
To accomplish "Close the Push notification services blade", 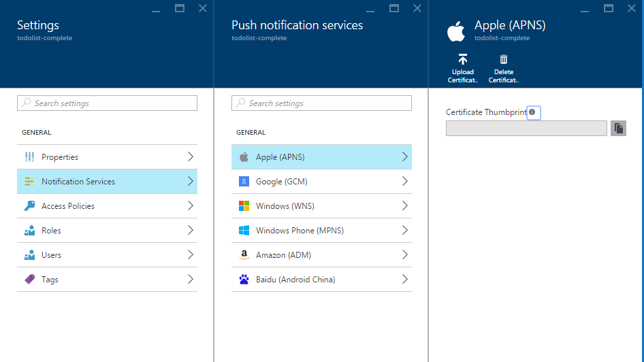I will pyautogui.click(x=417, y=8).
